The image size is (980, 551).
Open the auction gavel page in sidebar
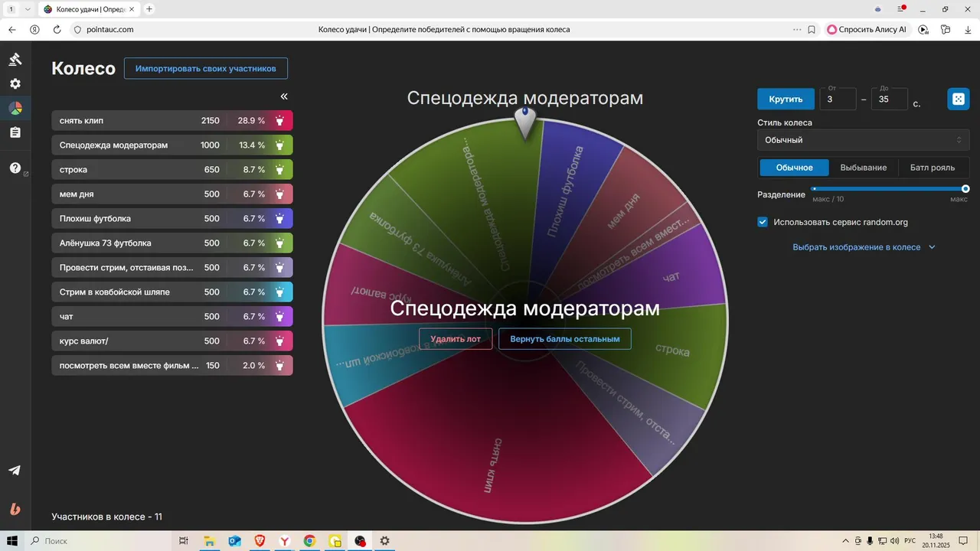pos(15,60)
